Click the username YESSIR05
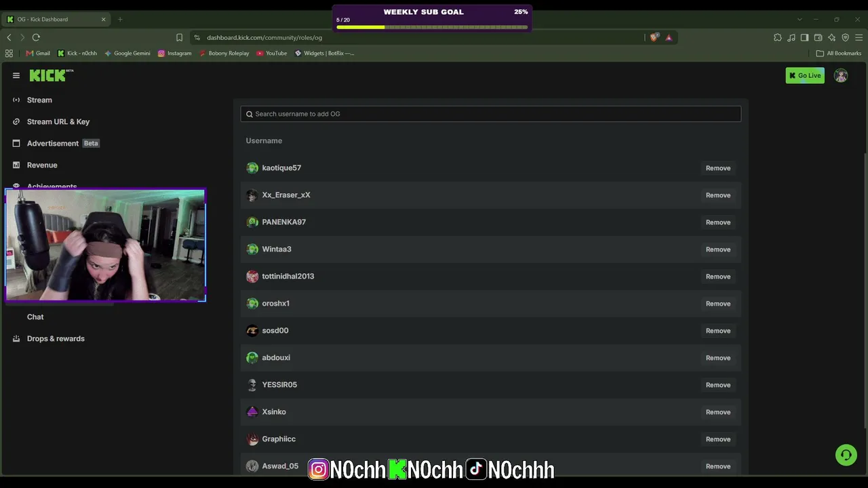 click(279, 385)
